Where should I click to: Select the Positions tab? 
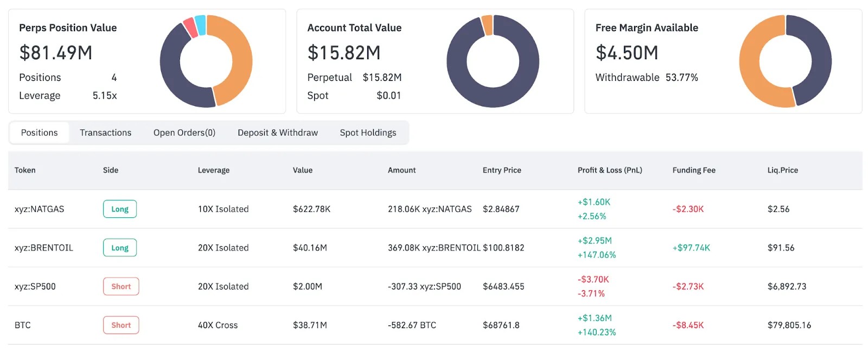click(x=39, y=133)
